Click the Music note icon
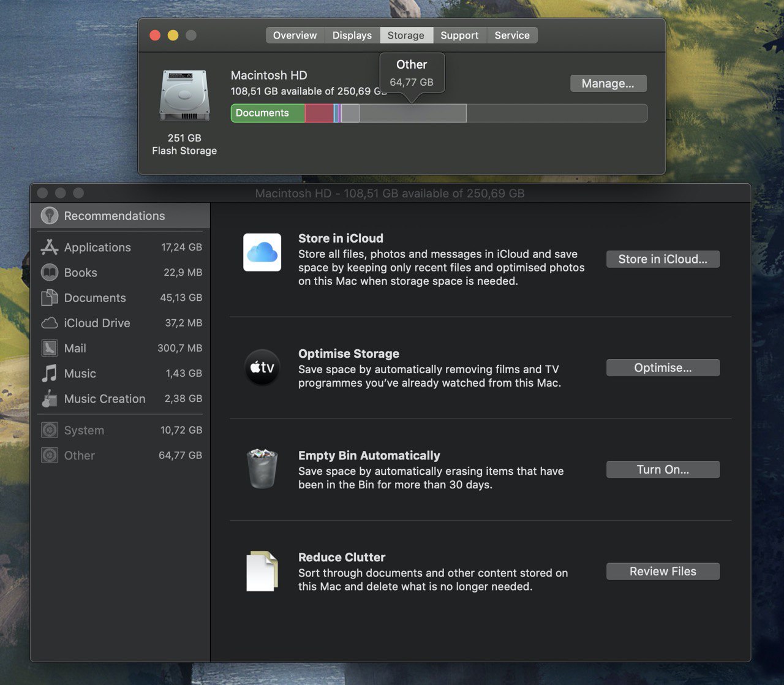784x685 pixels. coord(50,373)
